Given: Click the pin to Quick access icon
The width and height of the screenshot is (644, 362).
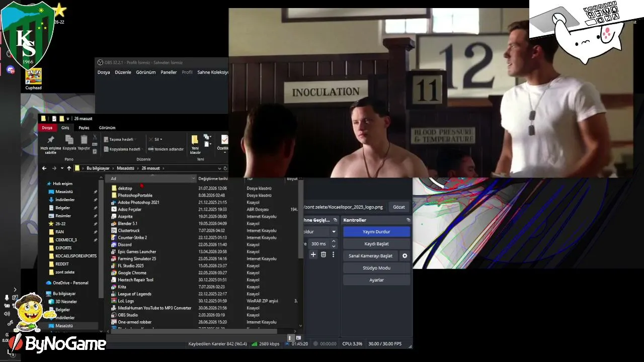Looking at the screenshot, I should (50, 140).
